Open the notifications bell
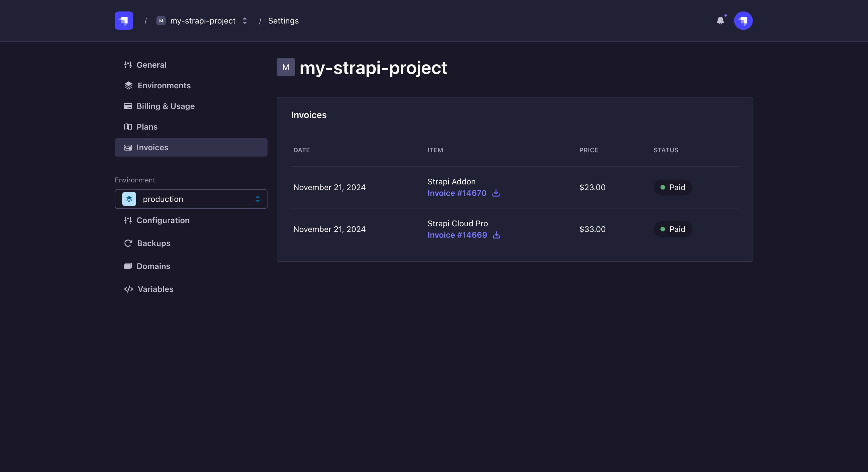The width and height of the screenshot is (868, 472). tap(721, 21)
